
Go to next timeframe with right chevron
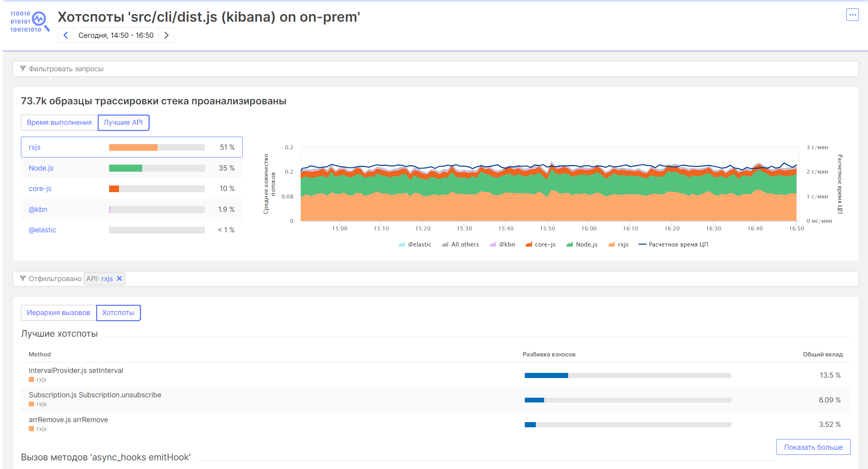coord(166,35)
